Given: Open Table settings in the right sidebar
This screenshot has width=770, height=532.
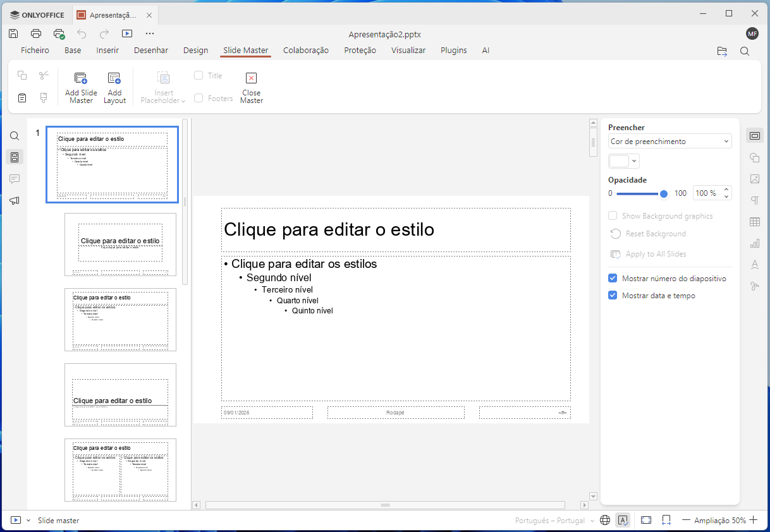Looking at the screenshot, I should [755, 222].
